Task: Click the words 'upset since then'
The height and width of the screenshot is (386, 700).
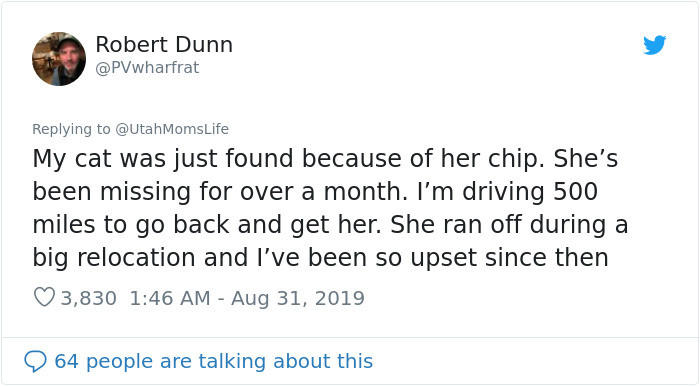Action: pyautogui.click(x=509, y=258)
